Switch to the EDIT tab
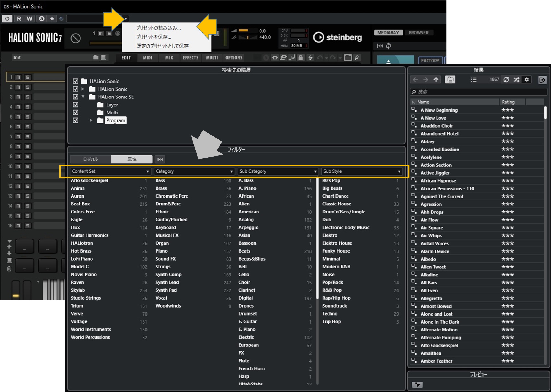The height and width of the screenshot is (392, 551). click(126, 58)
